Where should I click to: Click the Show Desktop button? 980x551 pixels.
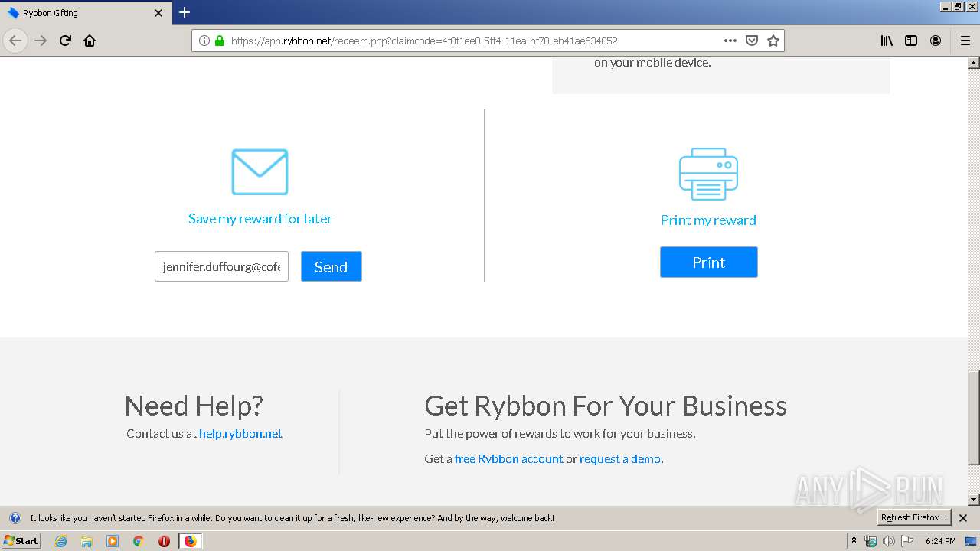(x=972, y=541)
